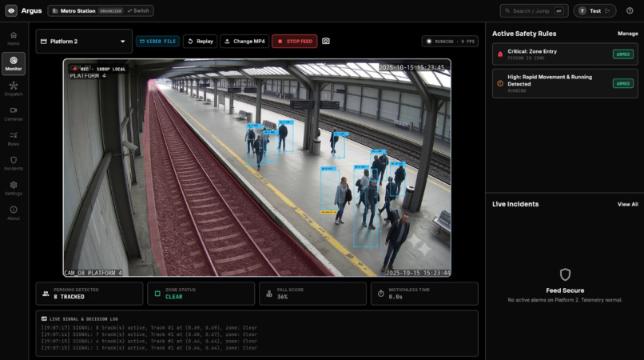Select the Monitor sidebar item

[x=14, y=63]
